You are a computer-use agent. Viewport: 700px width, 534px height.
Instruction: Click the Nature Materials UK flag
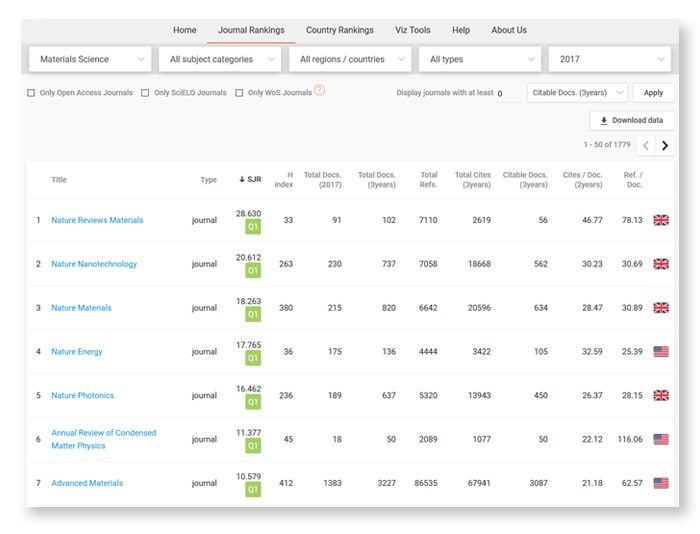tap(661, 308)
